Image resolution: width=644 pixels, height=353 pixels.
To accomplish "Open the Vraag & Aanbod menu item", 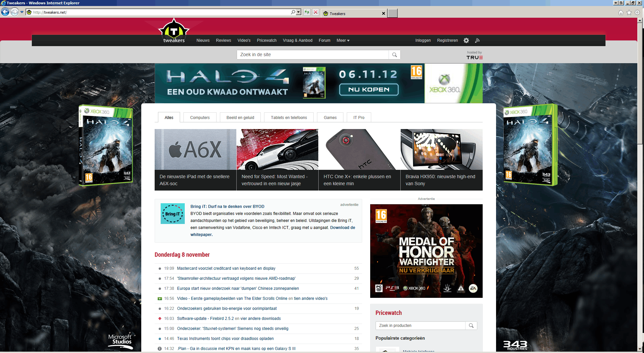I will tap(298, 40).
